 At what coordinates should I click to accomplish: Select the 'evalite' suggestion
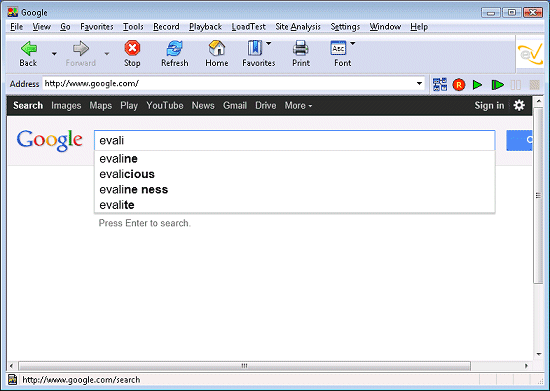coord(295,205)
